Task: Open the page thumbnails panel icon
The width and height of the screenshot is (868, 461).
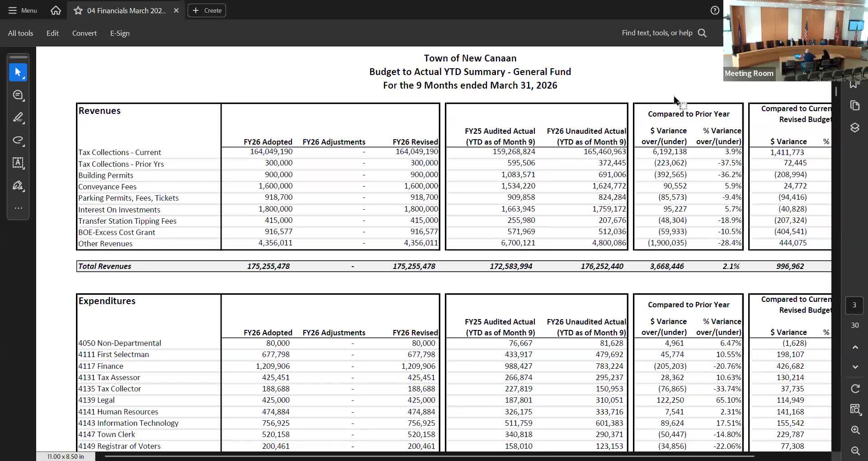Action: (x=854, y=105)
